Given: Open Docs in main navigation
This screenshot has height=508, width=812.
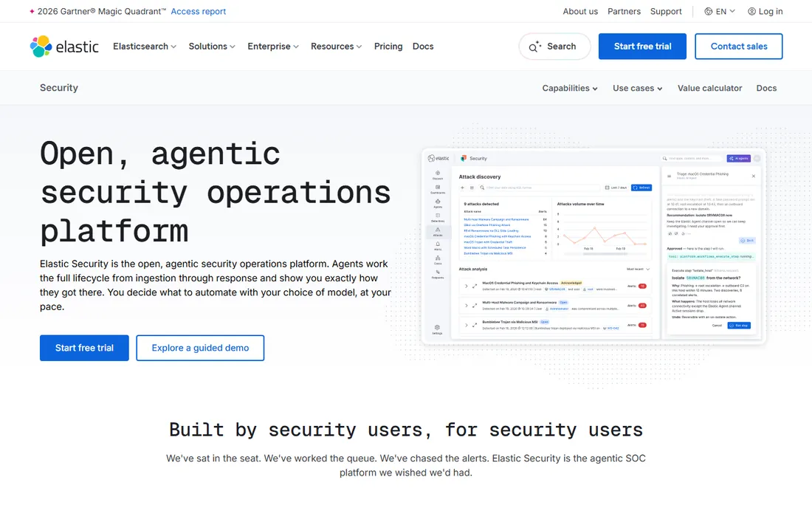Looking at the screenshot, I should (x=423, y=47).
